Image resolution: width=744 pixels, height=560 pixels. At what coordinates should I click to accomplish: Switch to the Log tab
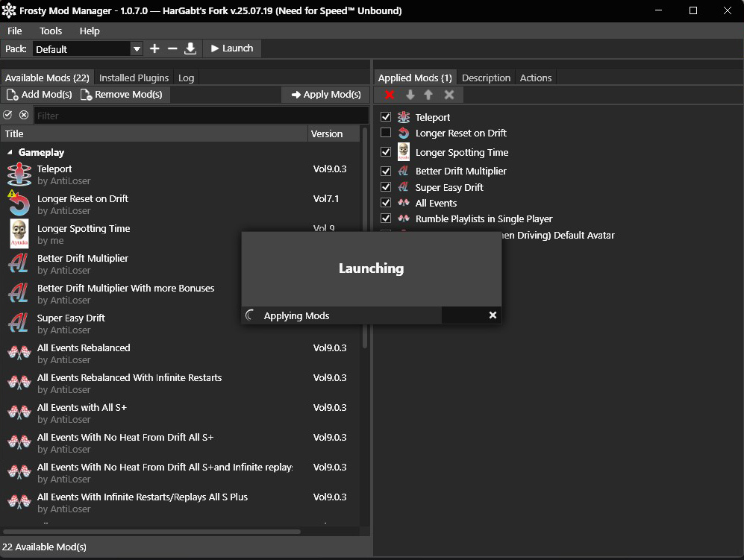click(x=186, y=78)
